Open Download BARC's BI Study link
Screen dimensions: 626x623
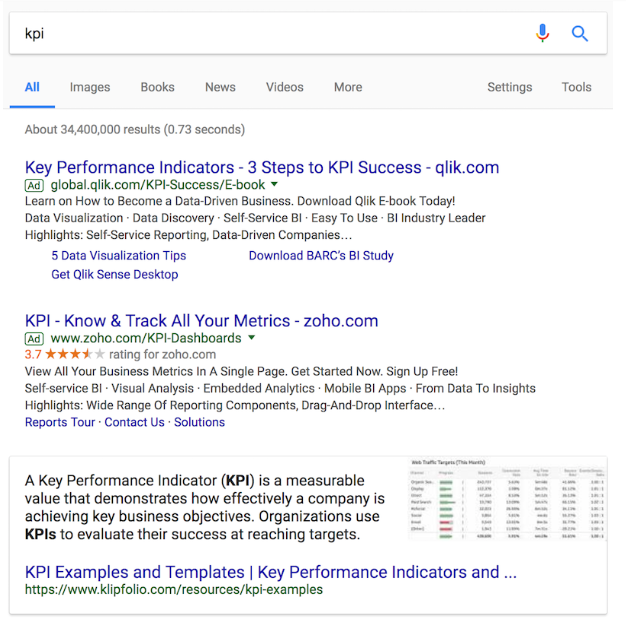point(321,256)
